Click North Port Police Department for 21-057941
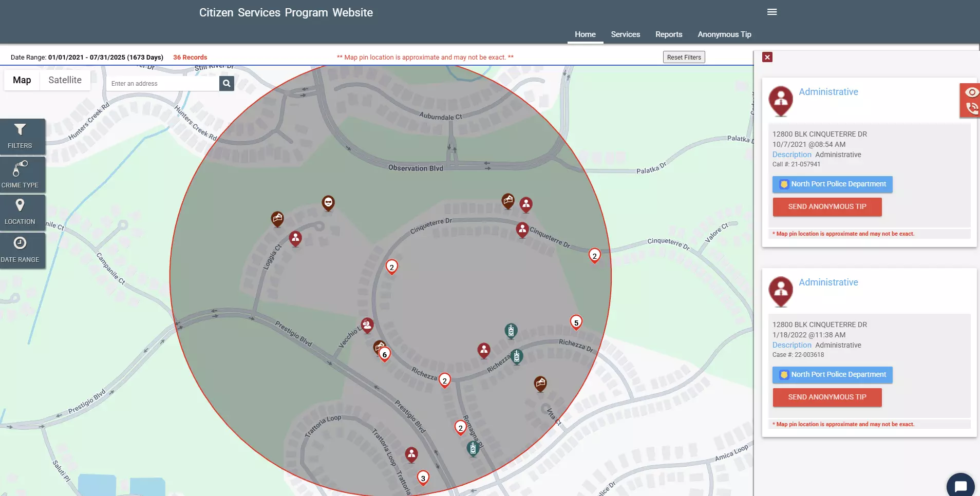Image resolution: width=980 pixels, height=496 pixels. tap(832, 184)
